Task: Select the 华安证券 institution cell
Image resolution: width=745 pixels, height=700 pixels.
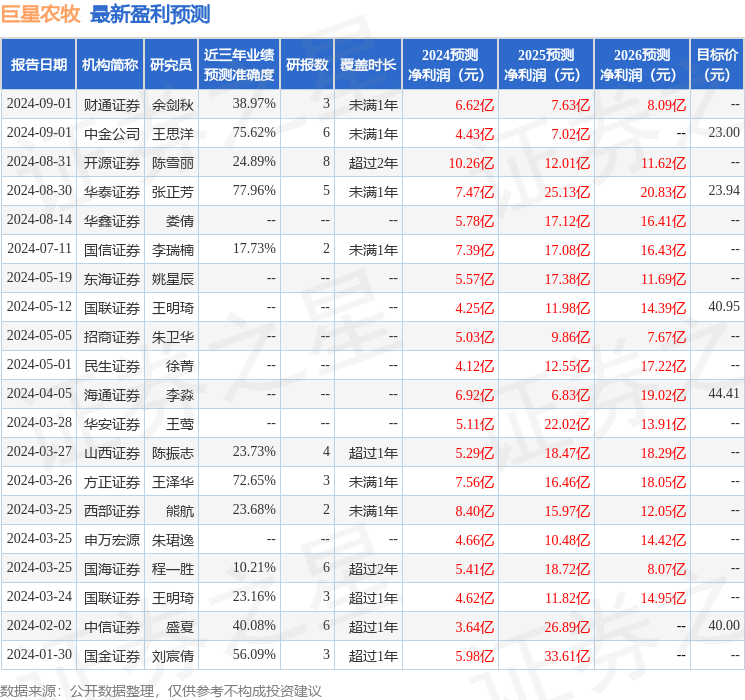Action: click(112, 424)
